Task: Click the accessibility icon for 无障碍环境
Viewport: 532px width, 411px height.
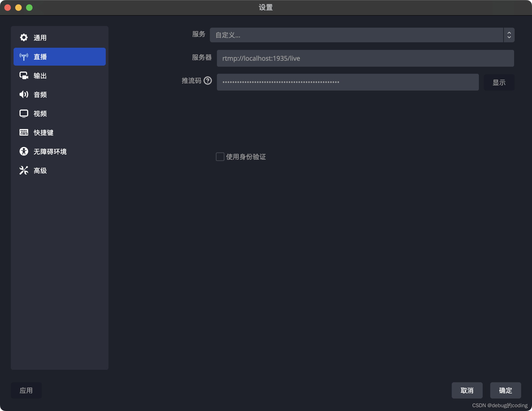Action: pyautogui.click(x=24, y=152)
